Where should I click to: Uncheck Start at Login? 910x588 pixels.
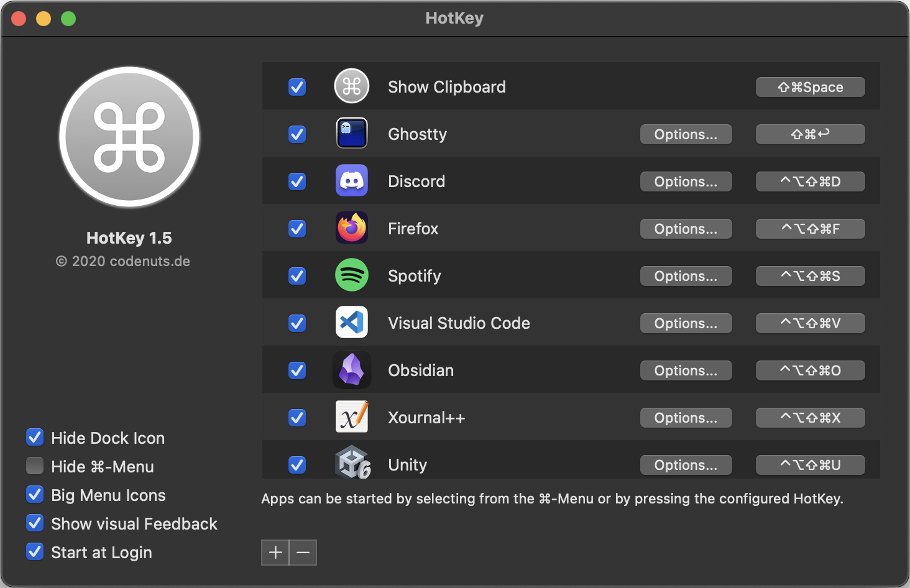pyautogui.click(x=35, y=552)
